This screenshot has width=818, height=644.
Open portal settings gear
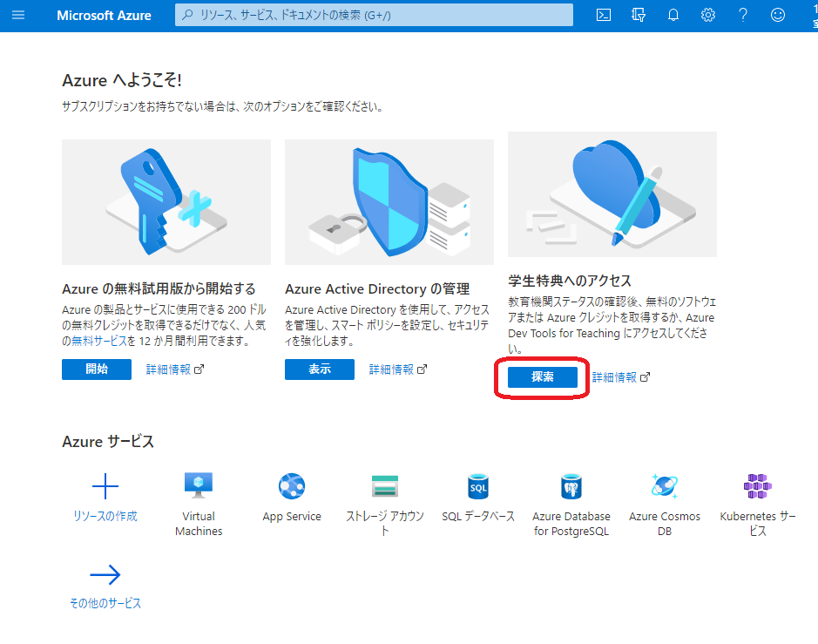click(708, 15)
